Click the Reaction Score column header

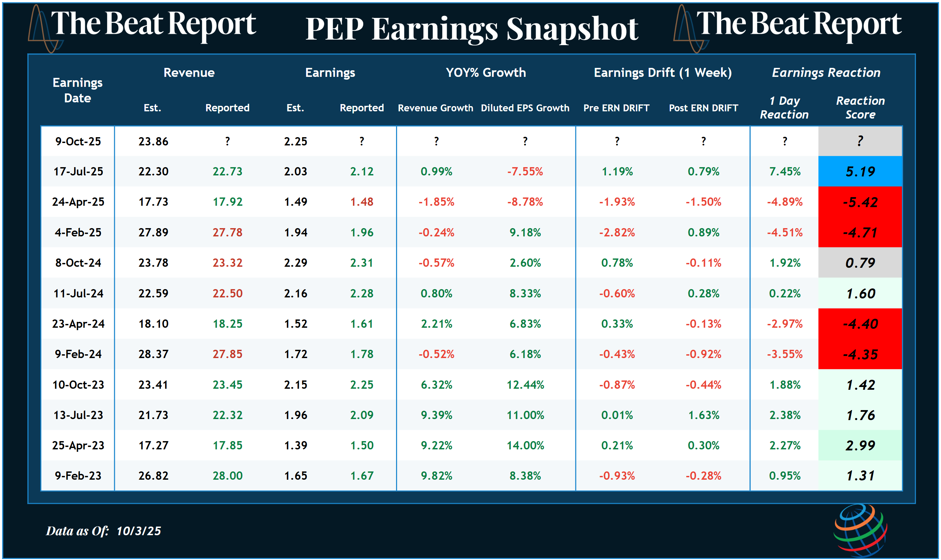[x=860, y=108]
